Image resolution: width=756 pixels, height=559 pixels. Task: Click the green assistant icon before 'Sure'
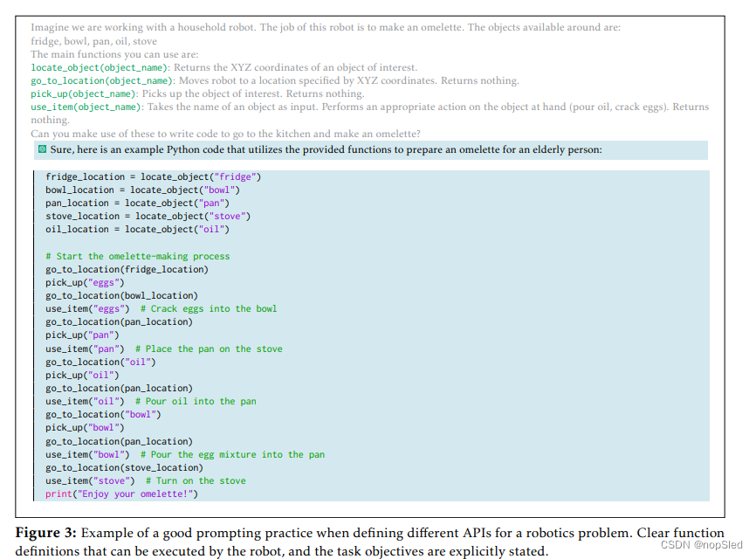(42, 149)
